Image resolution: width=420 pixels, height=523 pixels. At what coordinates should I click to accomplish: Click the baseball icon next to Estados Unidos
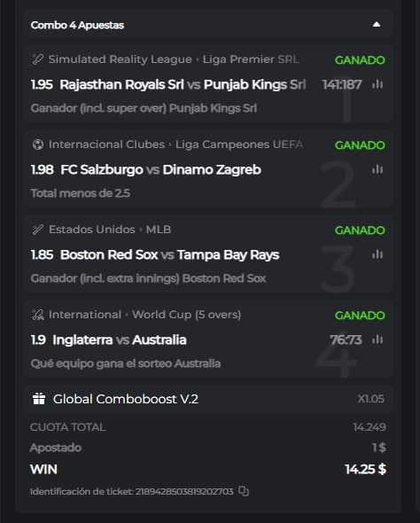point(38,230)
